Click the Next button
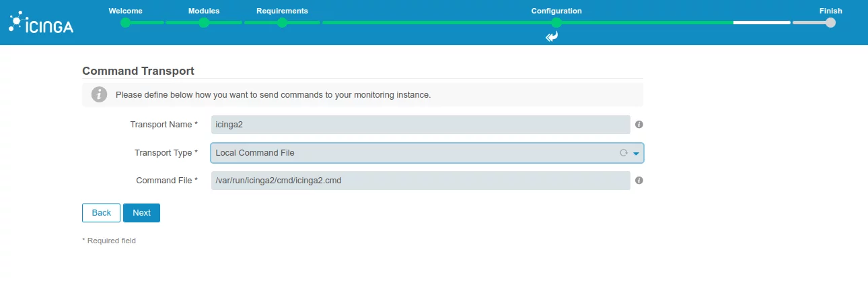The image size is (868, 281). (141, 213)
